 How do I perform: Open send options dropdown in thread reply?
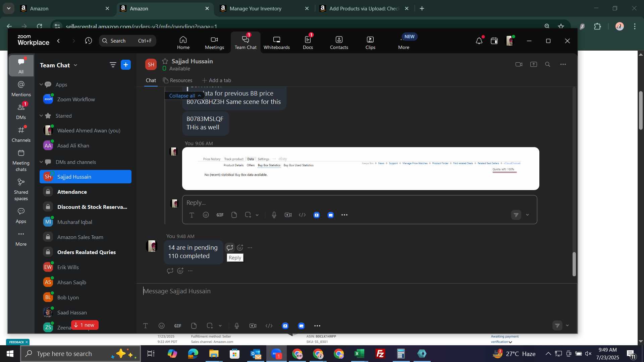(x=527, y=215)
